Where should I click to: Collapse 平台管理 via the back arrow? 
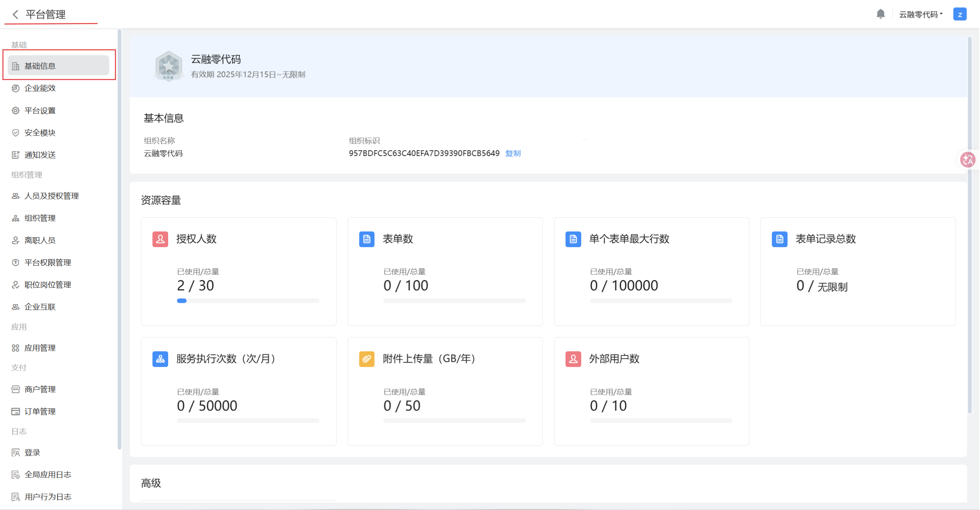pos(15,15)
